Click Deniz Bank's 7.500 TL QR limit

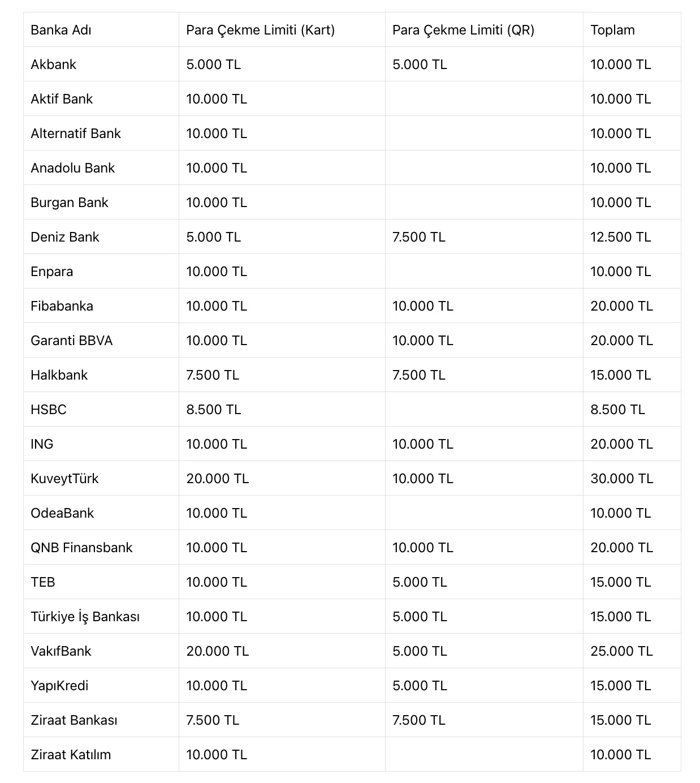(418, 237)
